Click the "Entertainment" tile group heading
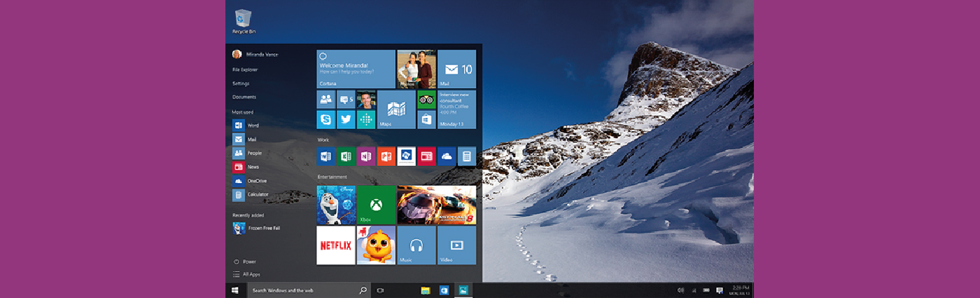Viewport: 980px width, 298px height. click(x=332, y=177)
